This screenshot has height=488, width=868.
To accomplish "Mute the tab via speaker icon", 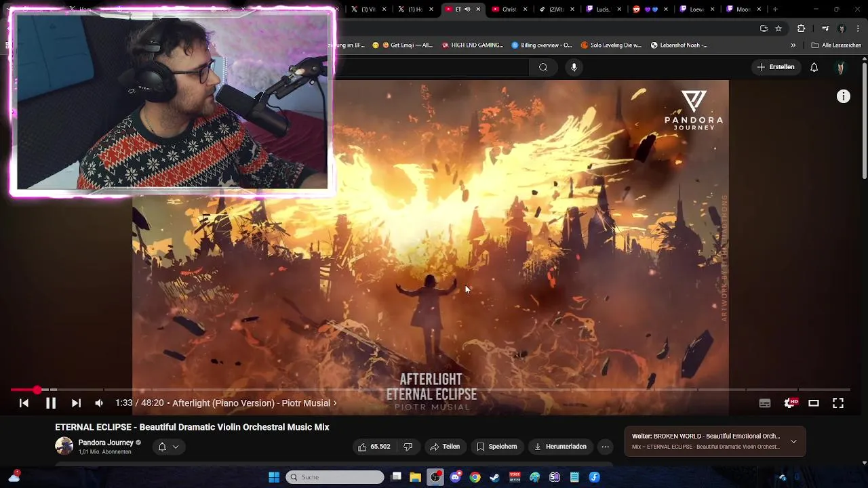I will pyautogui.click(x=467, y=9).
